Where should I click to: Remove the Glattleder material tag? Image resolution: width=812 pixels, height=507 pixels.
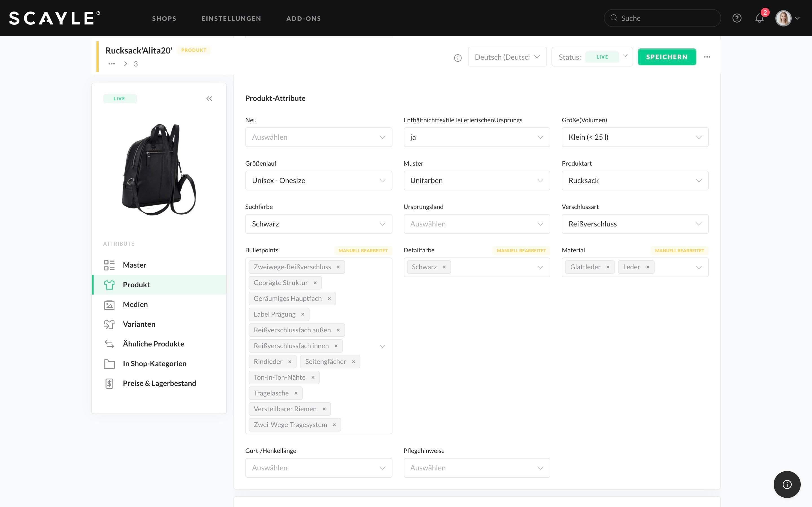(x=608, y=267)
